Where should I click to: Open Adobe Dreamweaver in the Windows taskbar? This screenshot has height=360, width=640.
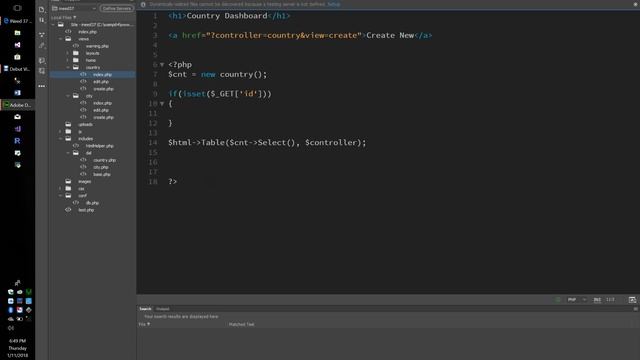click(17, 105)
